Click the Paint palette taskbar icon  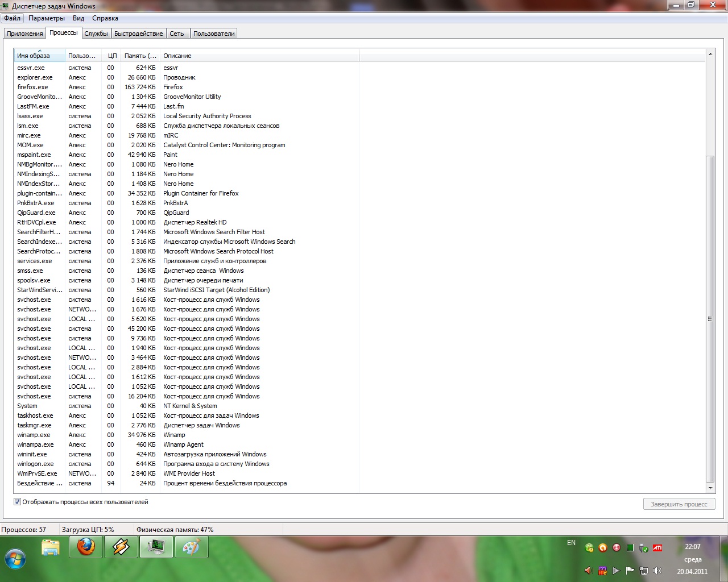click(x=192, y=547)
